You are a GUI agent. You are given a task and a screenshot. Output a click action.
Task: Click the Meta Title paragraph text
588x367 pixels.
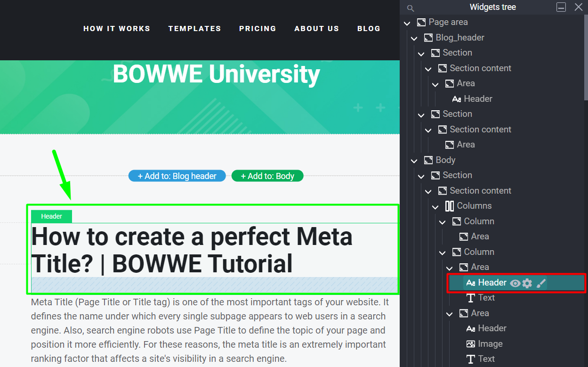[210, 330]
